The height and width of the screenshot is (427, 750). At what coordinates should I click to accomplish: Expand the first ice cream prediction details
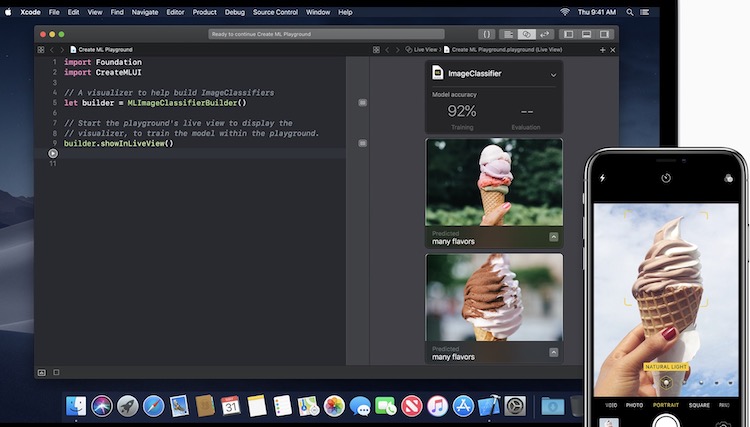553,237
